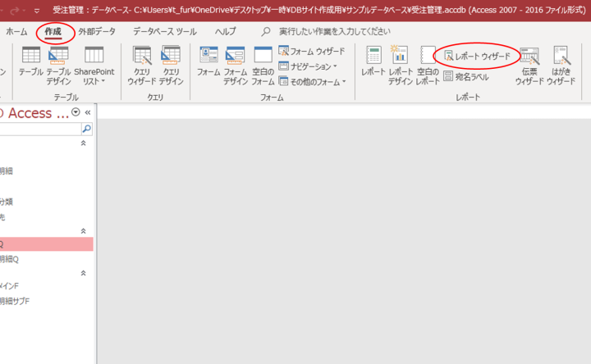Launch 伝票ウィザード (Slip Wizard)

[529, 63]
